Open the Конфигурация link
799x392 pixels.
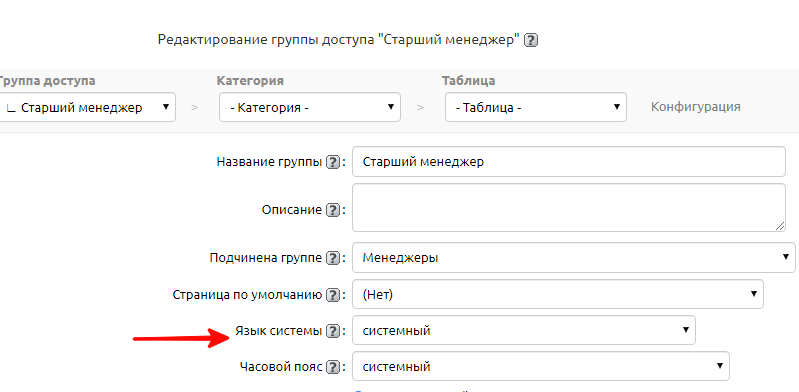coord(696,107)
